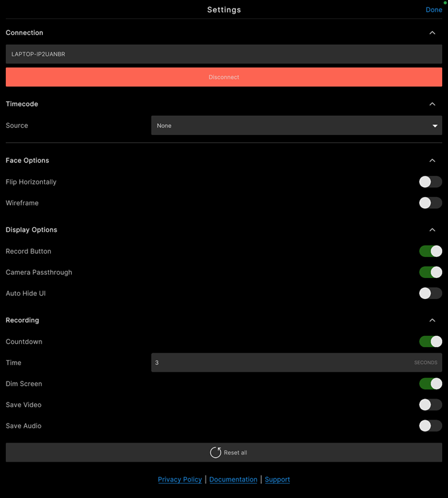Collapse the Connection section chevron

pos(432,33)
